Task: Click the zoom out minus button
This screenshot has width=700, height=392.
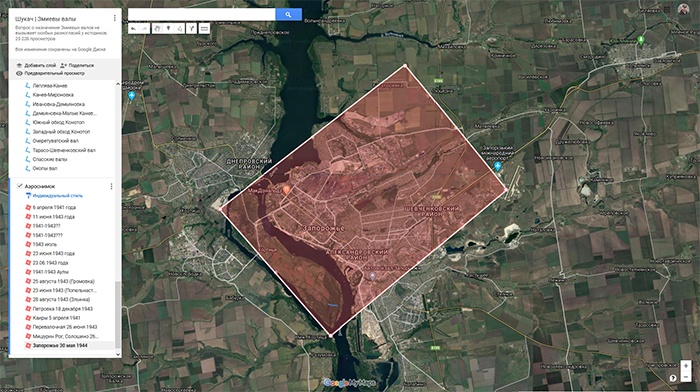Action: pyautogui.click(x=686, y=377)
